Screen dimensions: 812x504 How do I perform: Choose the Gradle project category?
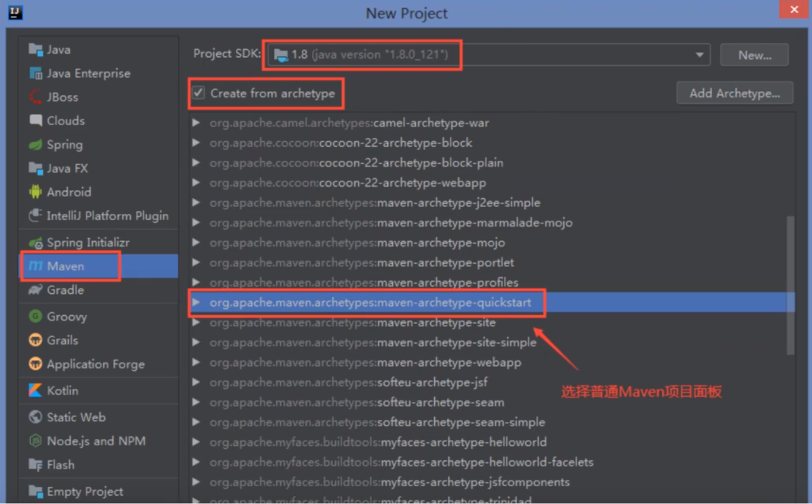pyautogui.click(x=99, y=290)
